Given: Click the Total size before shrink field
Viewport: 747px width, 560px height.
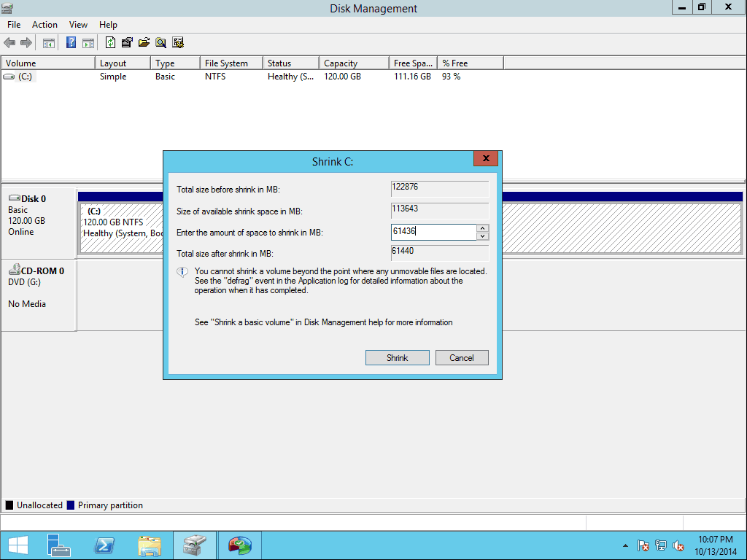Looking at the screenshot, I should [x=440, y=189].
